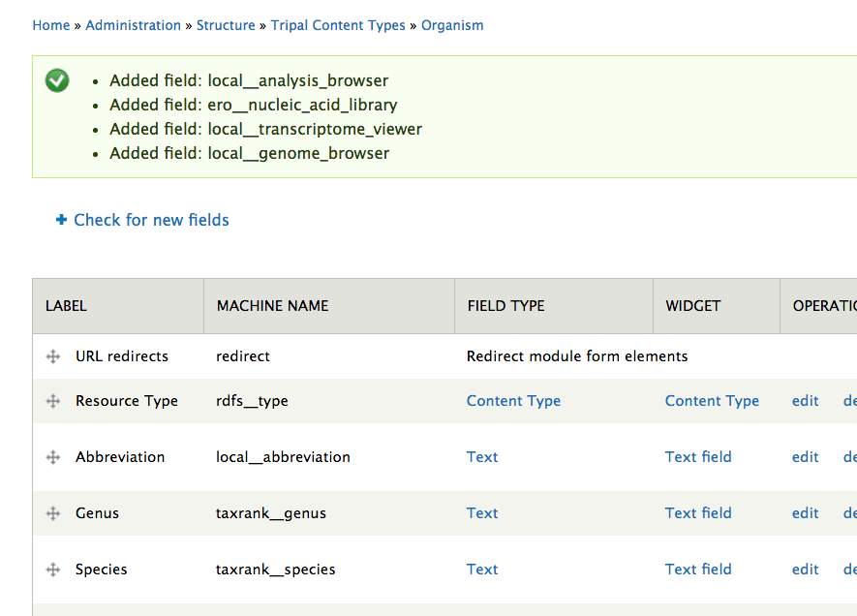
Task: Open Text field type for Species
Action: click(x=482, y=570)
